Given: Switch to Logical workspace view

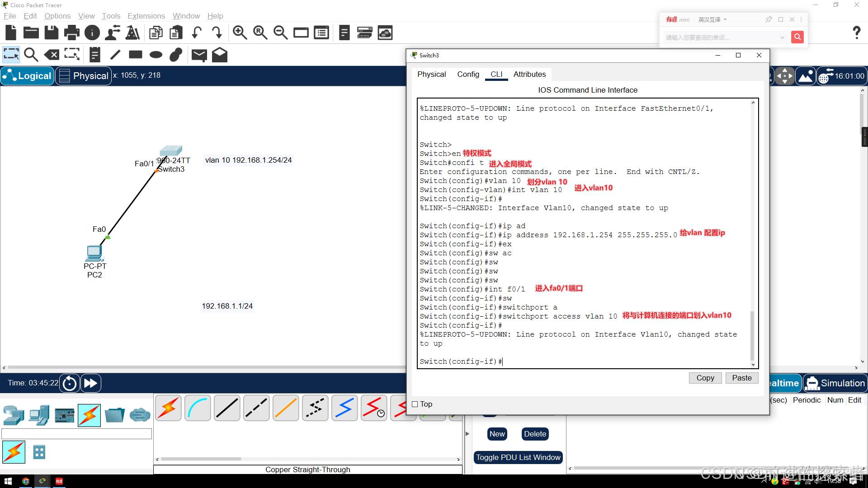Looking at the screenshot, I should [x=28, y=76].
